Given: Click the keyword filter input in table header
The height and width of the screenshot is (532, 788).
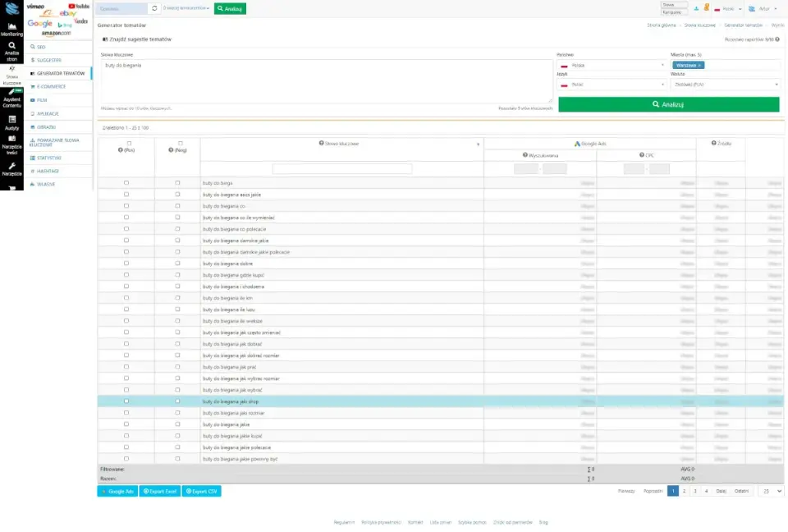Looking at the screenshot, I should click(342, 169).
